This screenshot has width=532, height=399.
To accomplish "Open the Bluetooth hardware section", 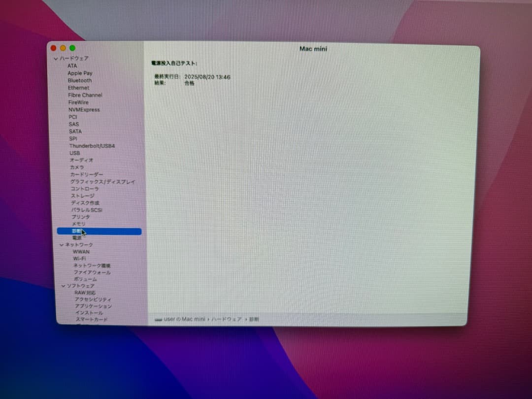I will click(x=80, y=80).
